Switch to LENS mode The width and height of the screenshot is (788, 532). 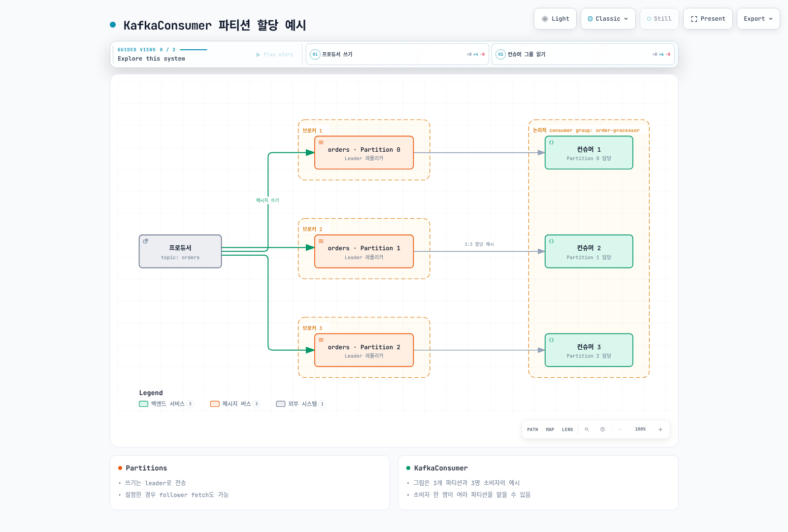[567, 430]
